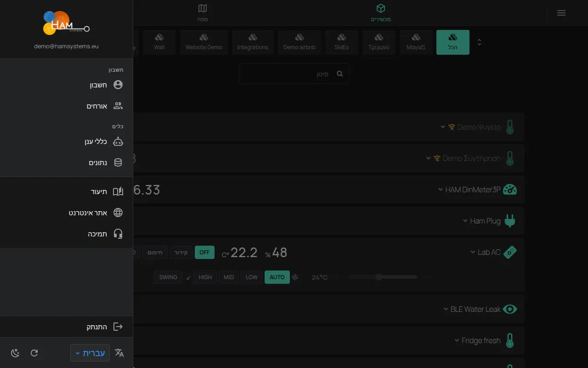Switch to the מכשירים devices tab

(381, 13)
